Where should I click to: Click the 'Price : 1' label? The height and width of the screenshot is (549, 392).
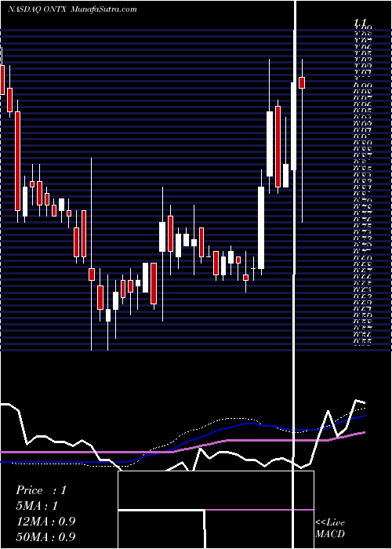41,490
